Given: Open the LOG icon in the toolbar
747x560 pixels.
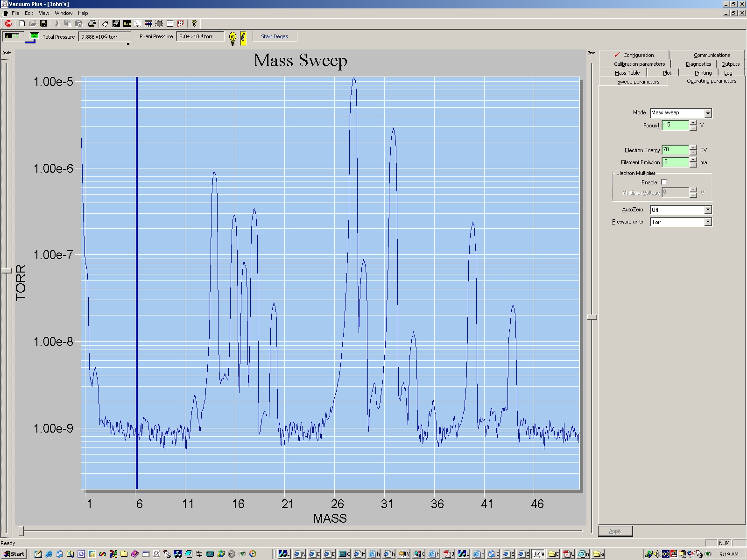Looking at the screenshot, I should pos(181,23).
